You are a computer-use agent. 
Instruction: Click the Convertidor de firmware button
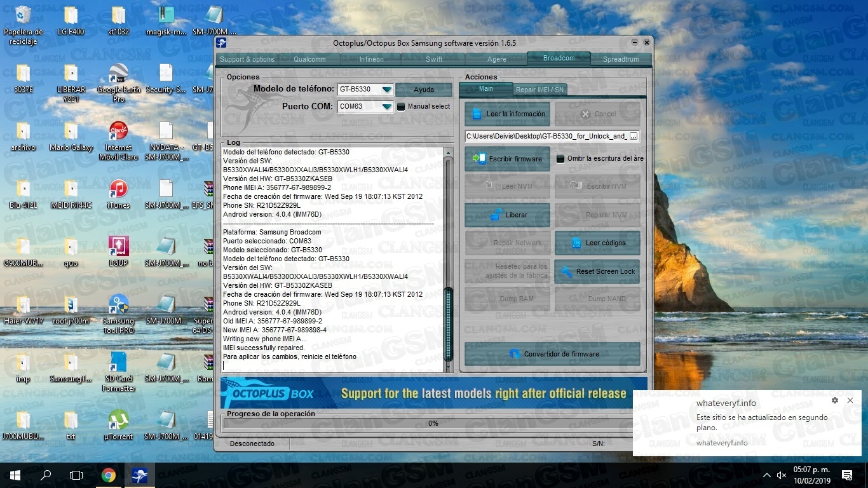point(552,354)
